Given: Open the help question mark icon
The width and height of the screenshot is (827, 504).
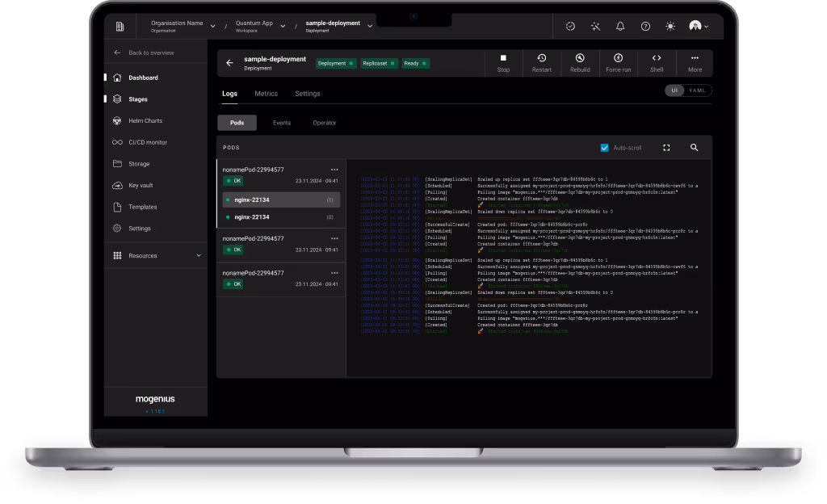Looking at the screenshot, I should [645, 27].
